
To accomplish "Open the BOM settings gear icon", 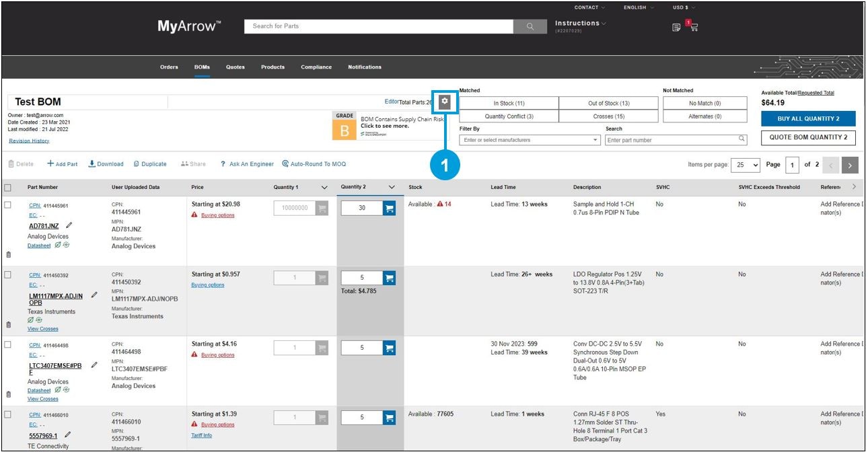I will coord(444,102).
